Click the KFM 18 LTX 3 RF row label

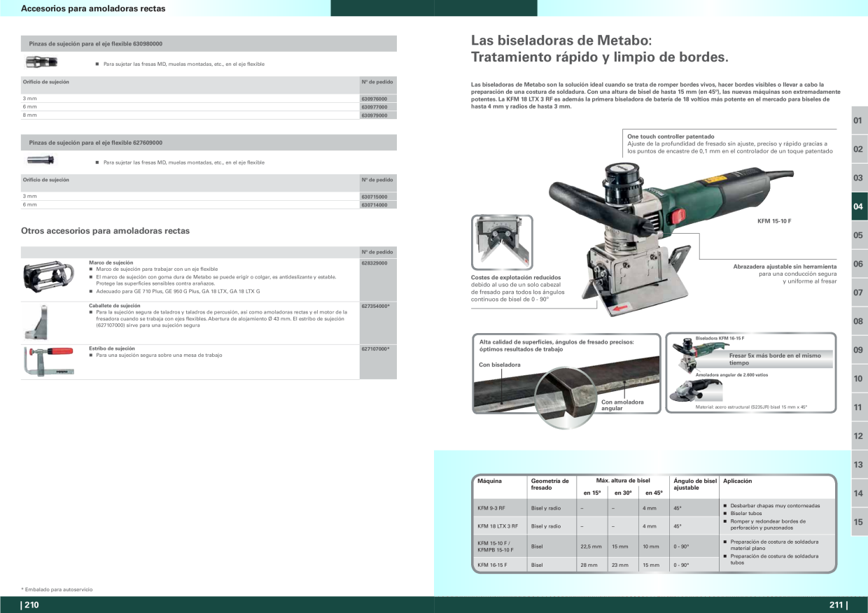[x=498, y=526]
